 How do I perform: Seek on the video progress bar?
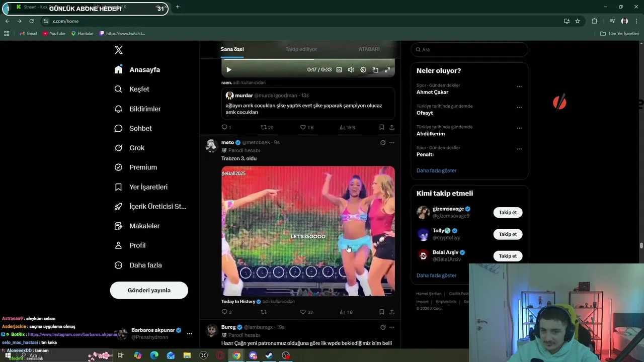(308, 59)
